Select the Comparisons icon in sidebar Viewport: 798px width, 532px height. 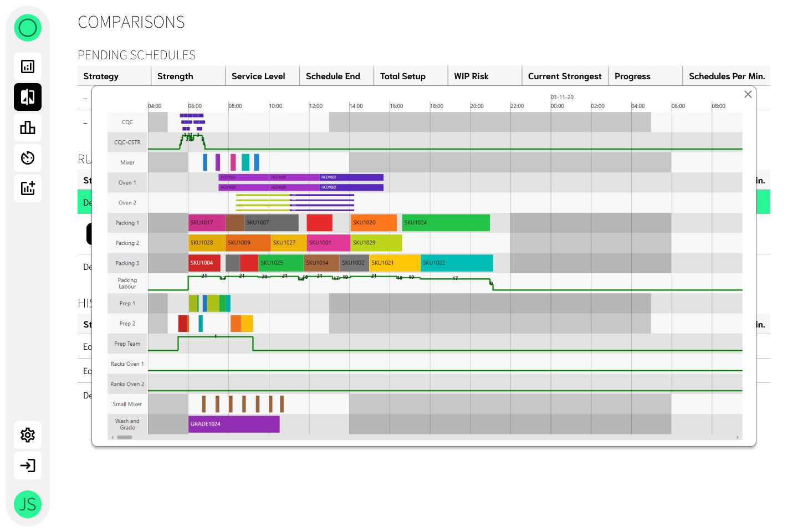pos(28,97)
